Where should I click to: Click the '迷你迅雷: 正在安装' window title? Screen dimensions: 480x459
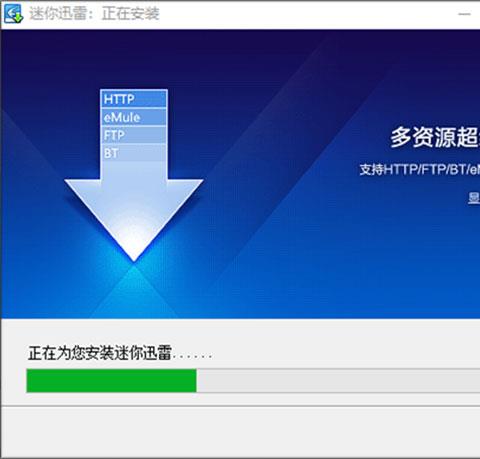tap(94, 14)
